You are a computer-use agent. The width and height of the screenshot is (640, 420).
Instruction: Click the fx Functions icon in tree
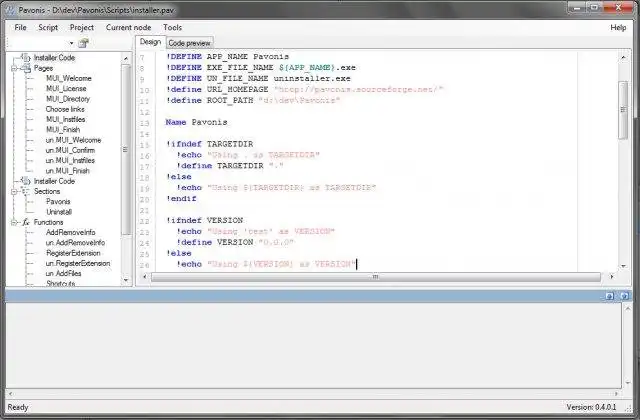tap(26, 222)
